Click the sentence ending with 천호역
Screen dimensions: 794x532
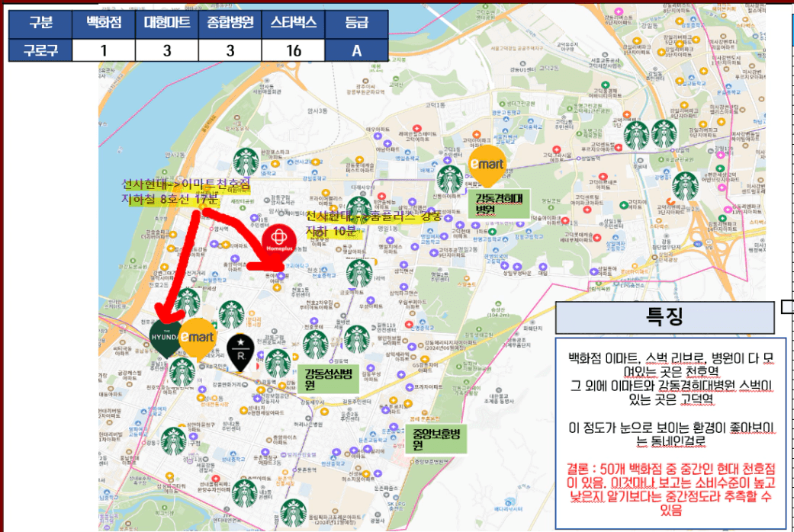click(671, 365)
